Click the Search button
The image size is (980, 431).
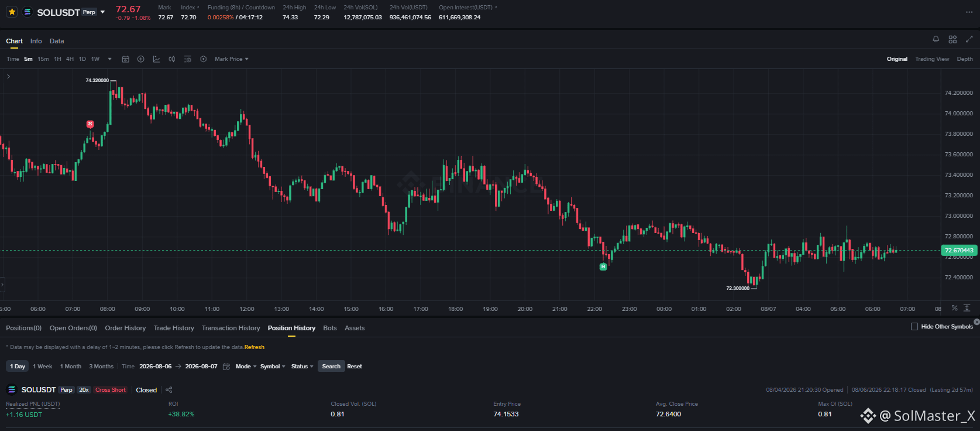[331, 367]
